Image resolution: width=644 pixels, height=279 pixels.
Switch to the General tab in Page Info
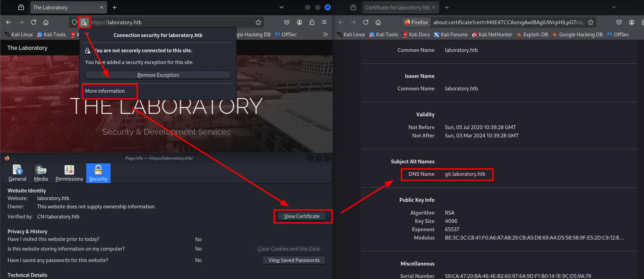pos(17,173)
